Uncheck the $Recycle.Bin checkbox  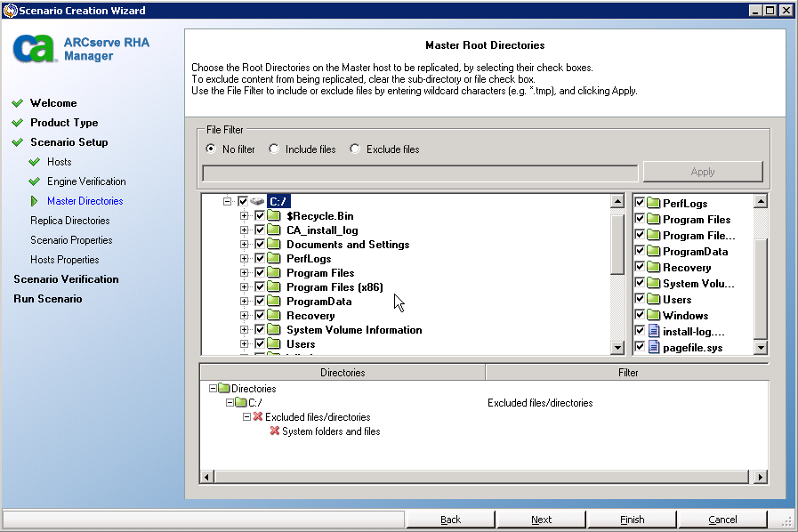pos(259,215)
